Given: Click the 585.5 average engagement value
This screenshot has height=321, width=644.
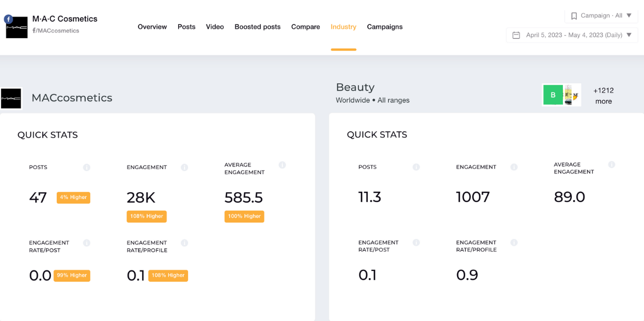Looking at the screenshot, I should point(244,197).
